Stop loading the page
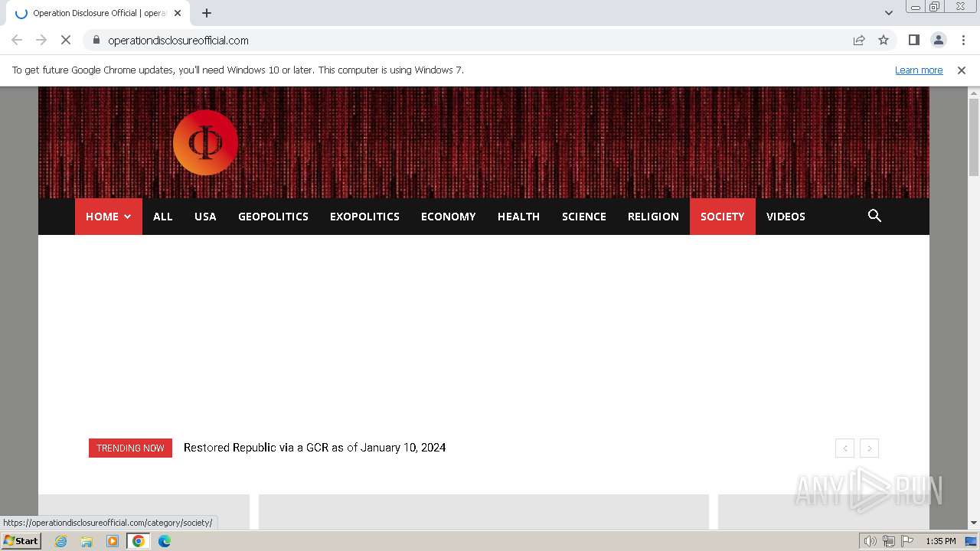 pos(66,40)
